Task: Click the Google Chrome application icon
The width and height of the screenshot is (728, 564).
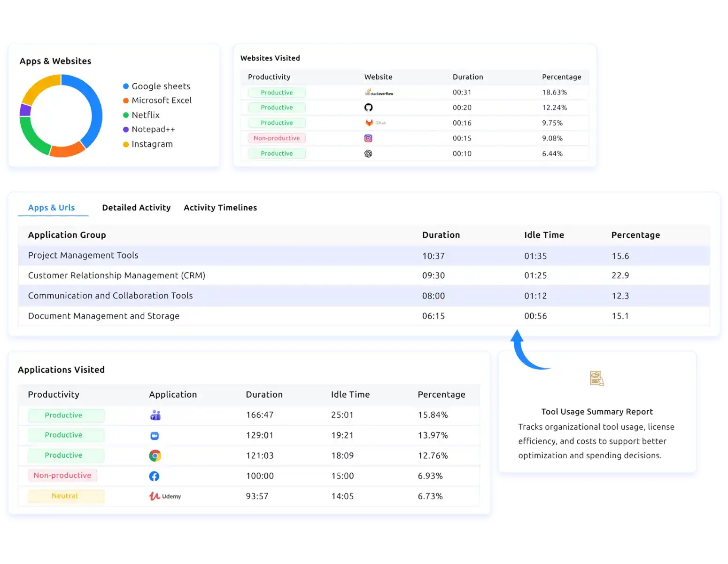Action: click(155, 455)
